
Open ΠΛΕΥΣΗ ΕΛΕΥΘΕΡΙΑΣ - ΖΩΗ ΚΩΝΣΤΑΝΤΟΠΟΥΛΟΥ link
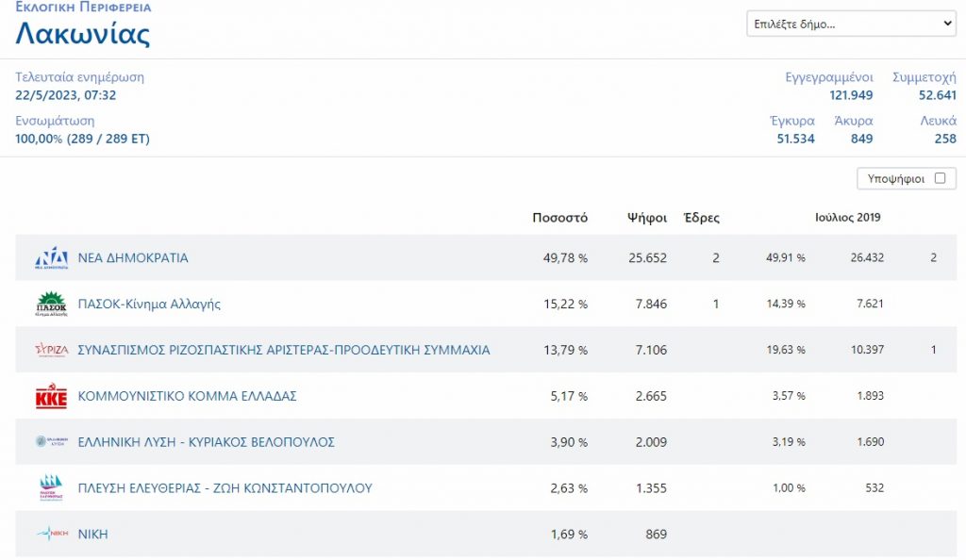pyautogui.click(x=225, y=488)
